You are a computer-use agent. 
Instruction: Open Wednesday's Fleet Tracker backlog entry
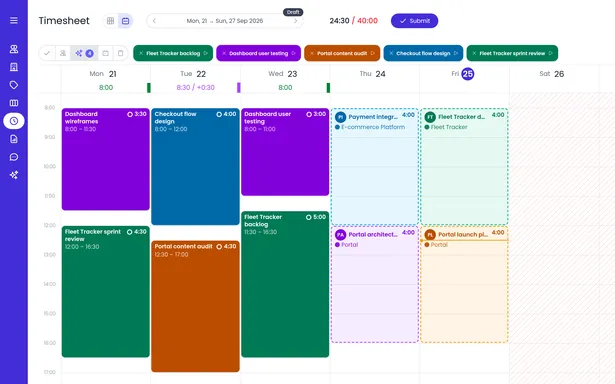click(285, 284)
